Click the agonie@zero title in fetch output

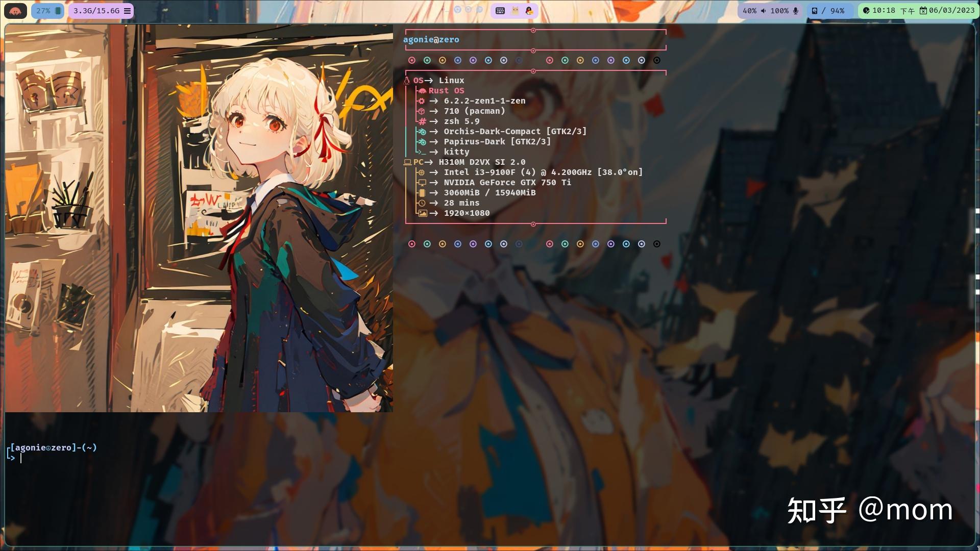click(x=431, y=40)
